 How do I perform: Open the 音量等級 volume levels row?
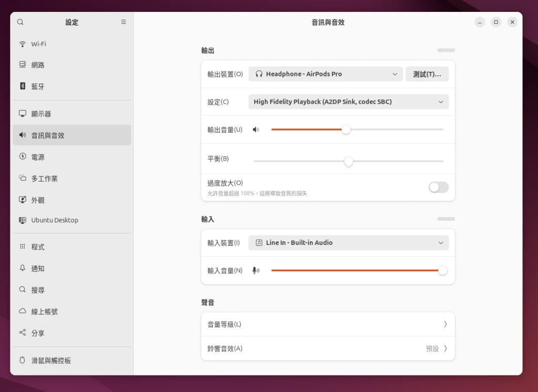[x=328, y=324]
